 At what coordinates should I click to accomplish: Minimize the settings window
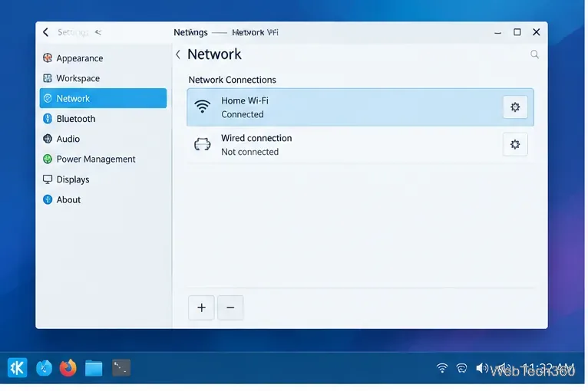pyautogui.click(x=497, y=33)
